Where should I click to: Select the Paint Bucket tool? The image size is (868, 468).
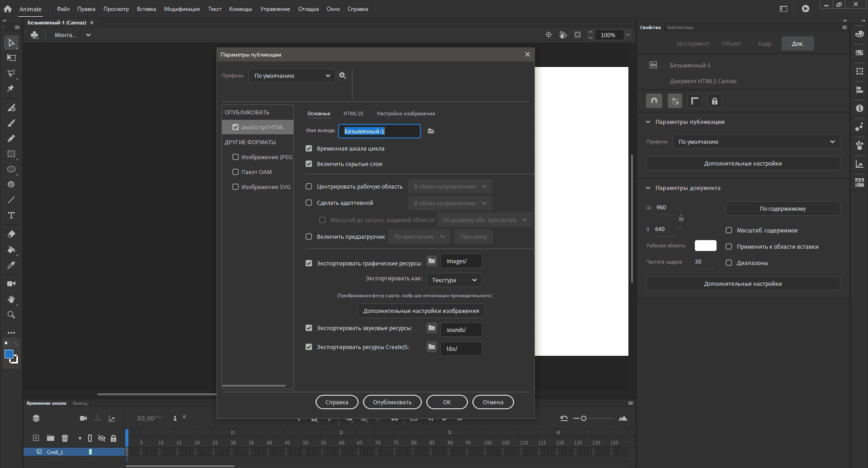11,250
